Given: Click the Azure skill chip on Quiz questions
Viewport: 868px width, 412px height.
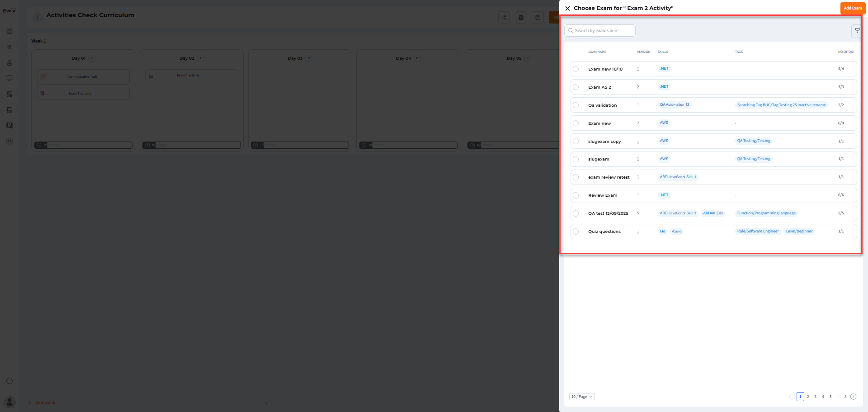Looking at the screenshot, I should 676,232.
